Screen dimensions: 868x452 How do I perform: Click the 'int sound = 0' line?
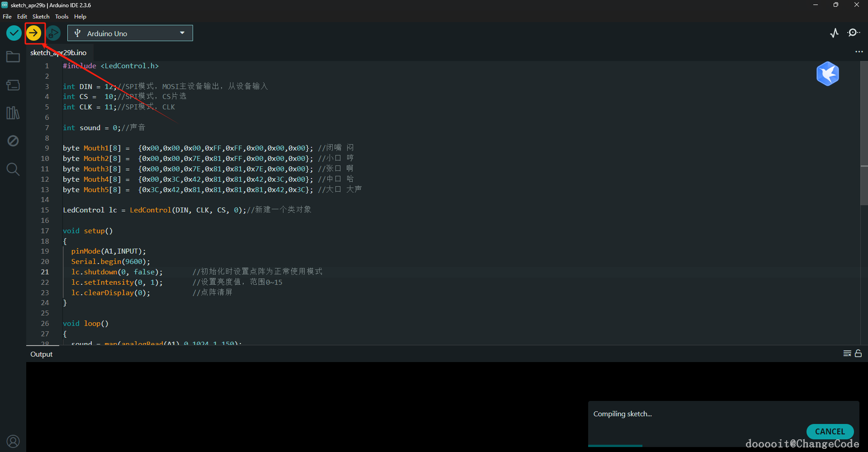point(104,128)
